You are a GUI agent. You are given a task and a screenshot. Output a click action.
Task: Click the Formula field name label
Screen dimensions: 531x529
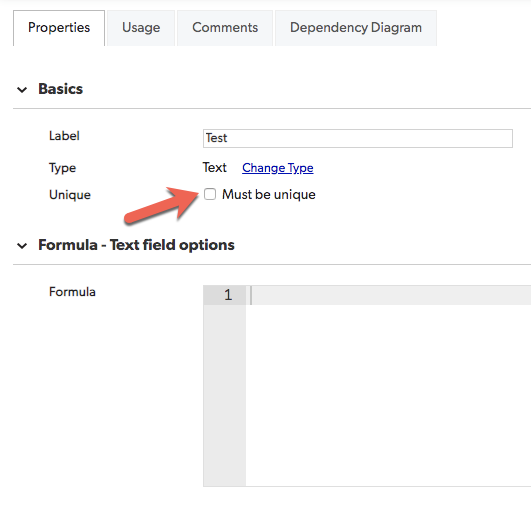[72, 292]
